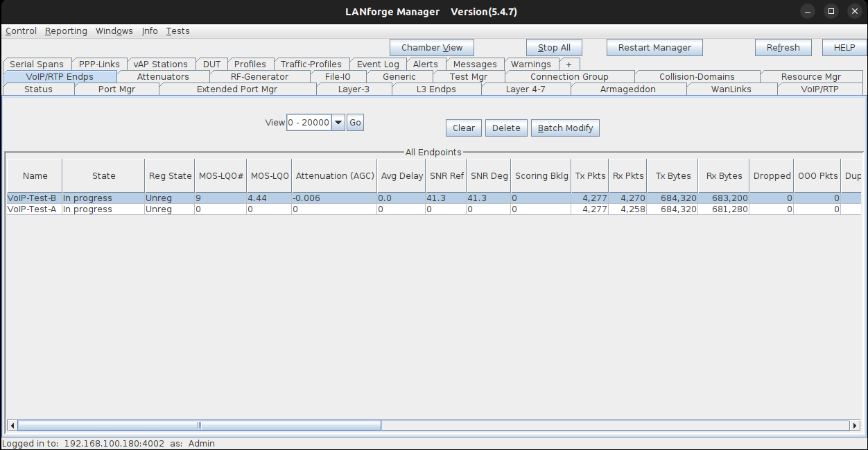Click the Stop All button
This screenshot has width=868, height=450.
554,48
